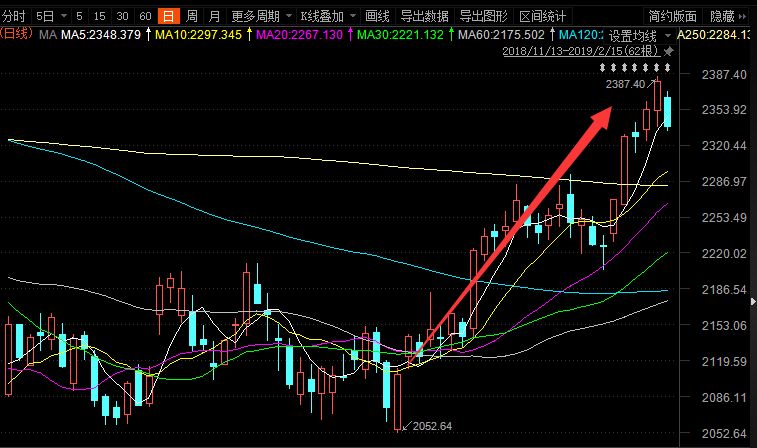Expand the side panel using the right-edge arrow
The image size is (757, 448).
(753, 302)
